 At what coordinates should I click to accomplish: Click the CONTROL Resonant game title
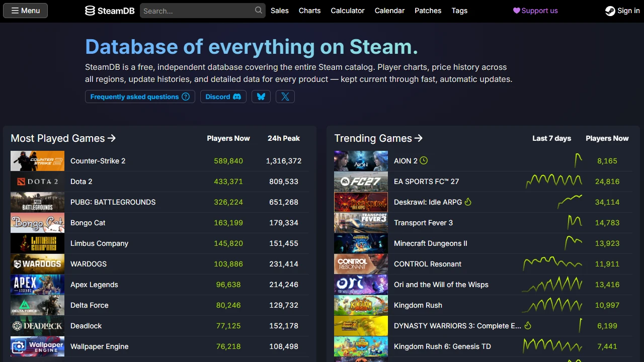[x=428, y=264]
